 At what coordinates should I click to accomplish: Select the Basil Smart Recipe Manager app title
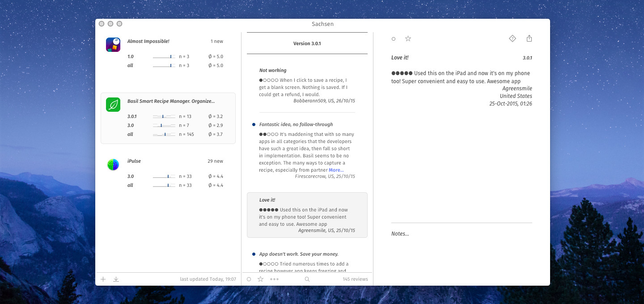click(x=171, y=101)
